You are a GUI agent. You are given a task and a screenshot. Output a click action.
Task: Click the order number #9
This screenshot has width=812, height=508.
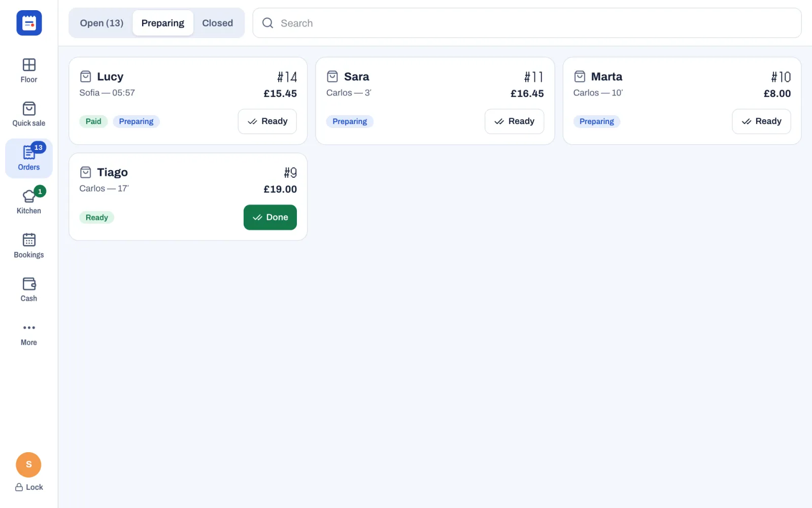(x=290, y=173)
